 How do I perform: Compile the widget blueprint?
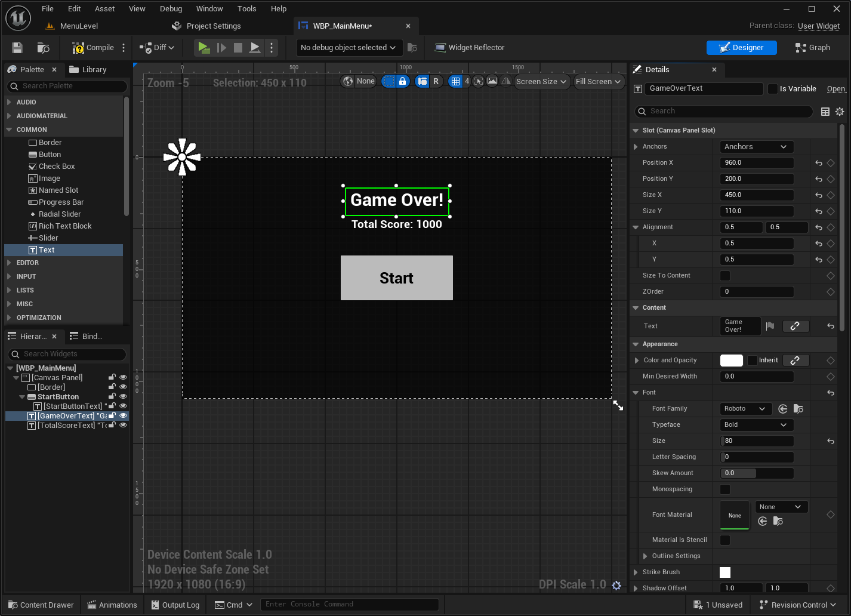[x=93, y=48]
